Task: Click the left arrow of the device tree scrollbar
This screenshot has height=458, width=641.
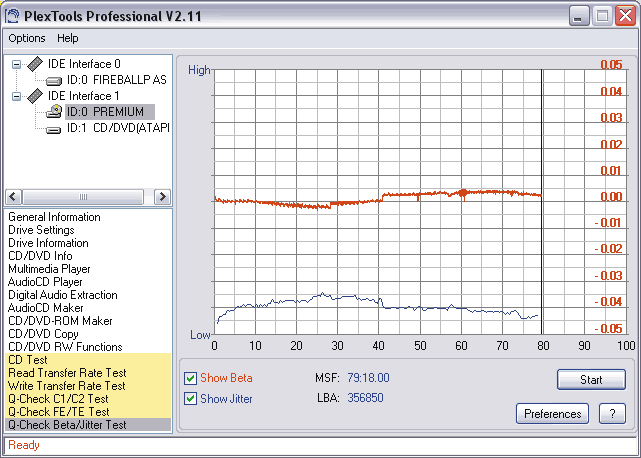Action: 13,197
